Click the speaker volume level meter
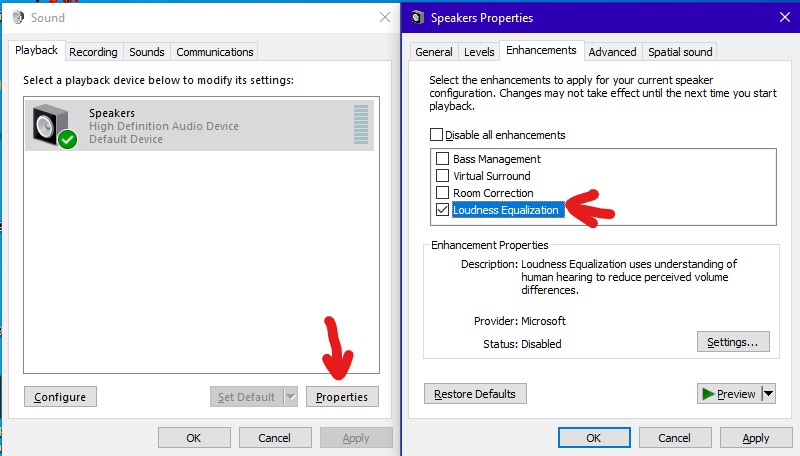Image resolution: width=800 pixels, height=456 pixels. tap(360, 125)
